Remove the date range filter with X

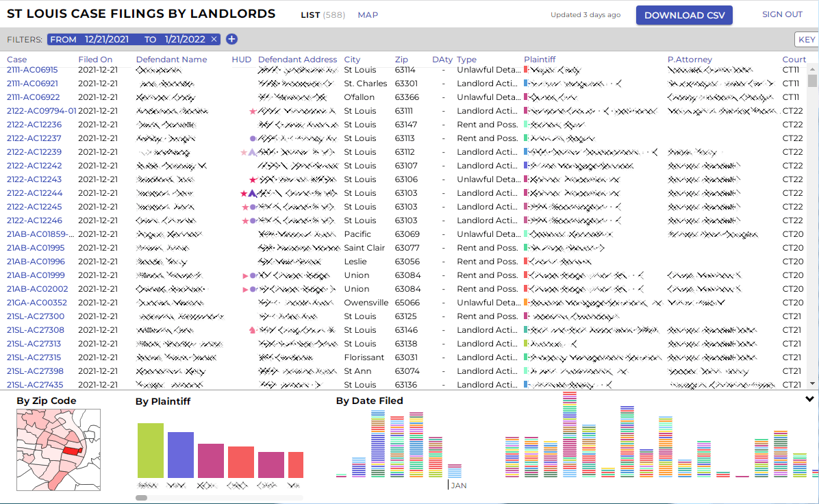214,40
